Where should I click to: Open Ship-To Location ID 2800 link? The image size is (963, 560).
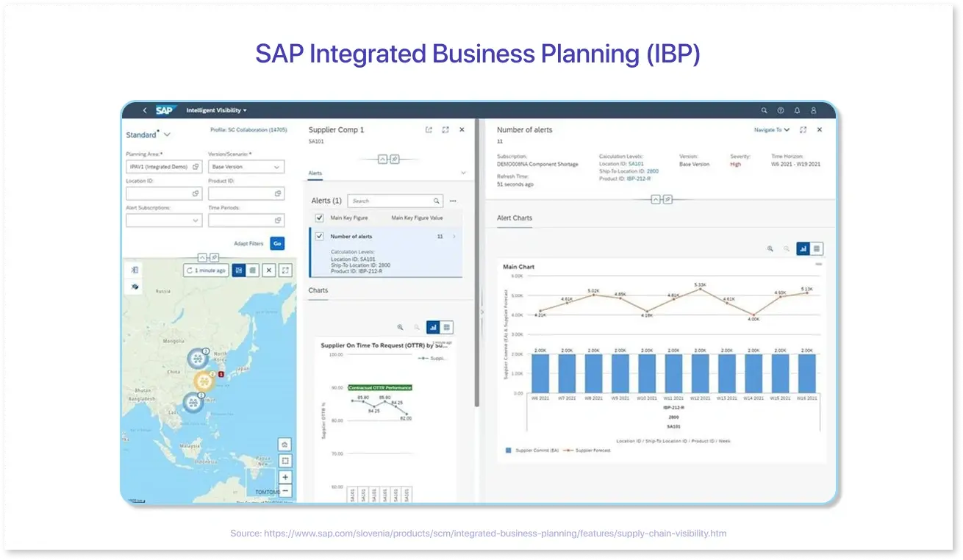653,171
